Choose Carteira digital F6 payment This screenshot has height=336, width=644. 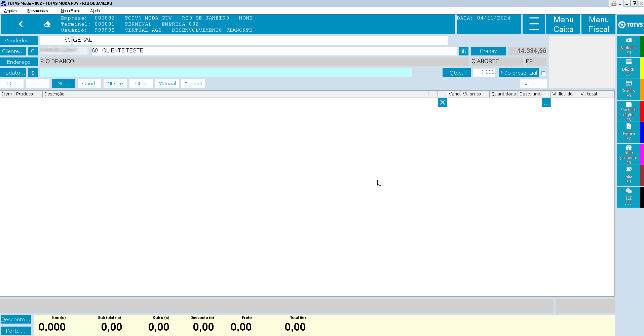coord(628,111)
